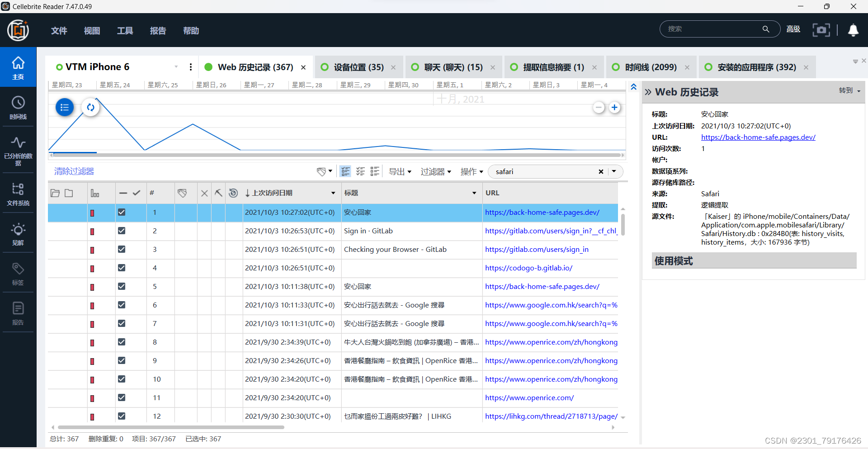Open the 操作 actions dropdown

472,171
